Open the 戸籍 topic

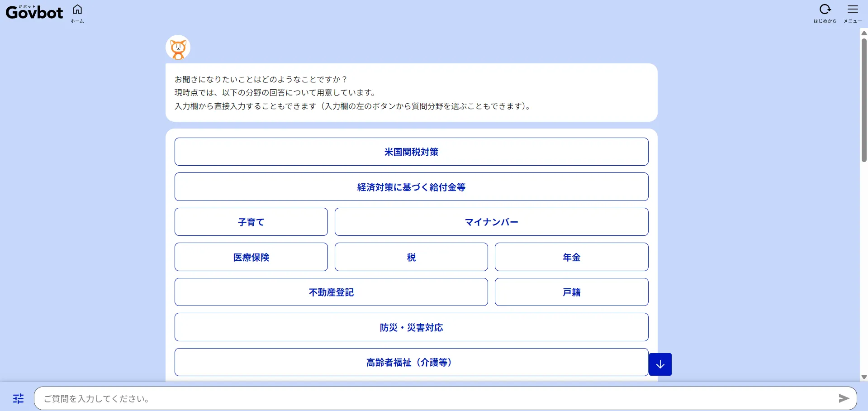pos(571,292)
